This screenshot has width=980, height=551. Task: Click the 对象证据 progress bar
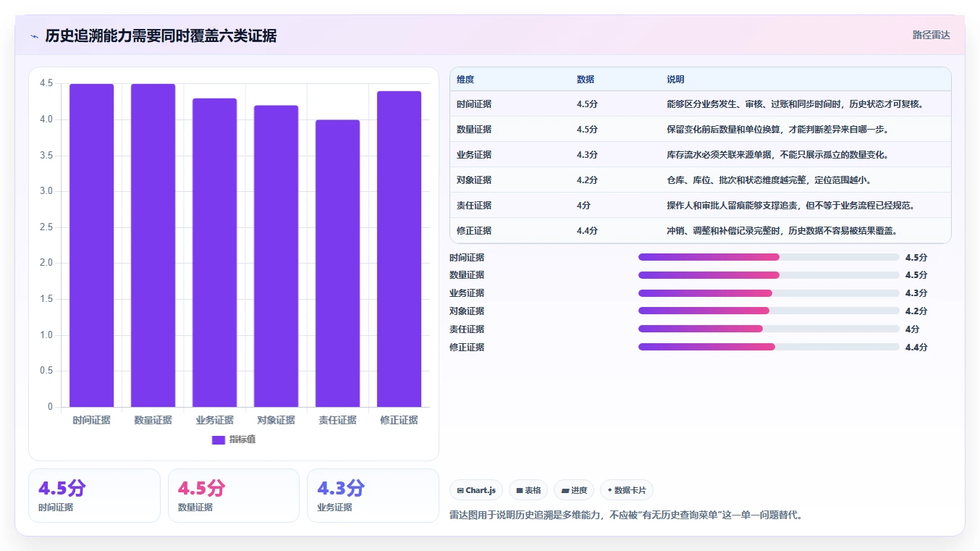769,311
